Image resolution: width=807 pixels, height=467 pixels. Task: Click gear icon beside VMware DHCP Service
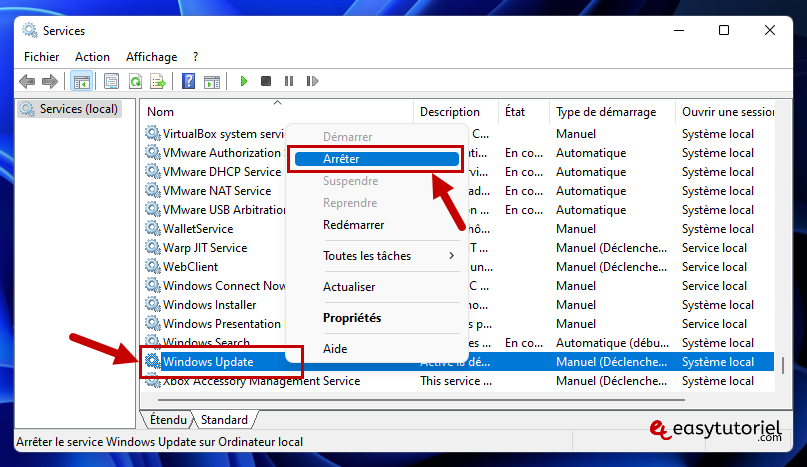coord(152,171)
